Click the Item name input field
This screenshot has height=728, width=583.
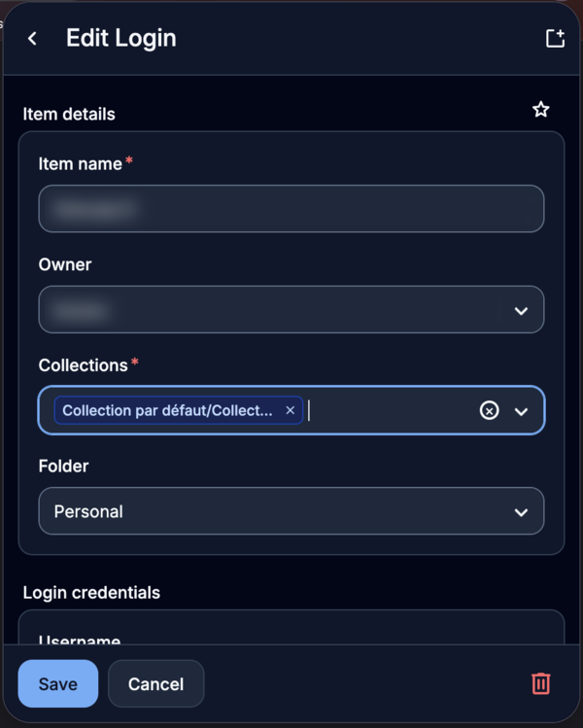click(291, 208)
